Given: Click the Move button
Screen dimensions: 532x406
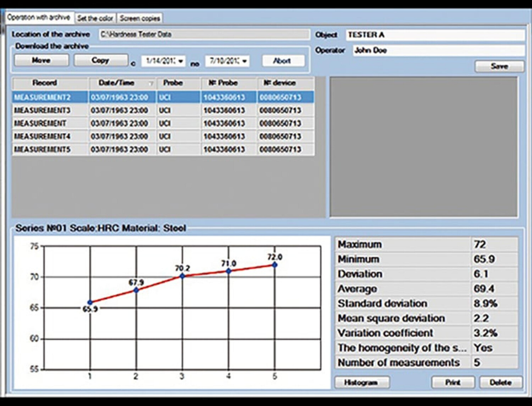Looking at the screenshot, I should click(41, 60).
